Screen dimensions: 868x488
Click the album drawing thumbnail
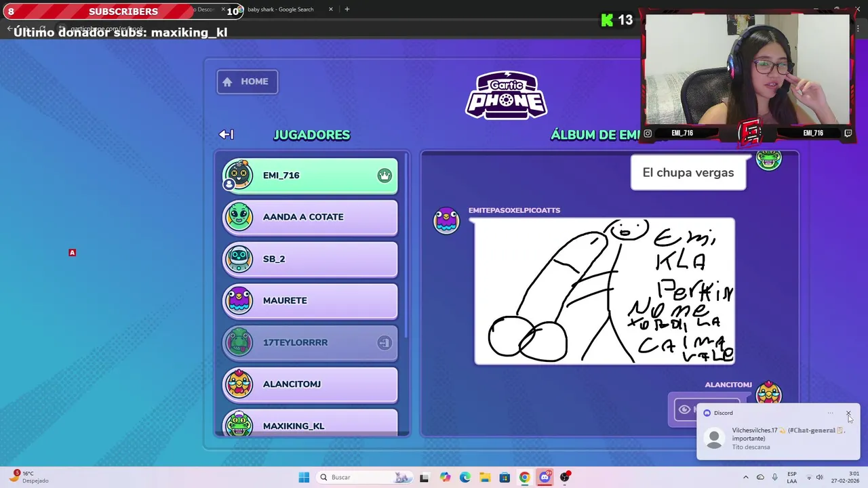click(604, 291)
